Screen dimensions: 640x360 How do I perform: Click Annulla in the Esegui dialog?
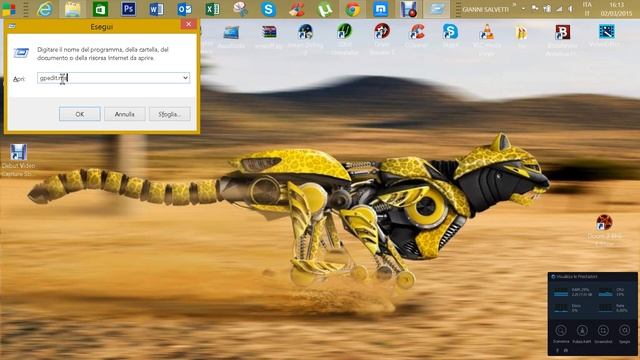[124, 114]
